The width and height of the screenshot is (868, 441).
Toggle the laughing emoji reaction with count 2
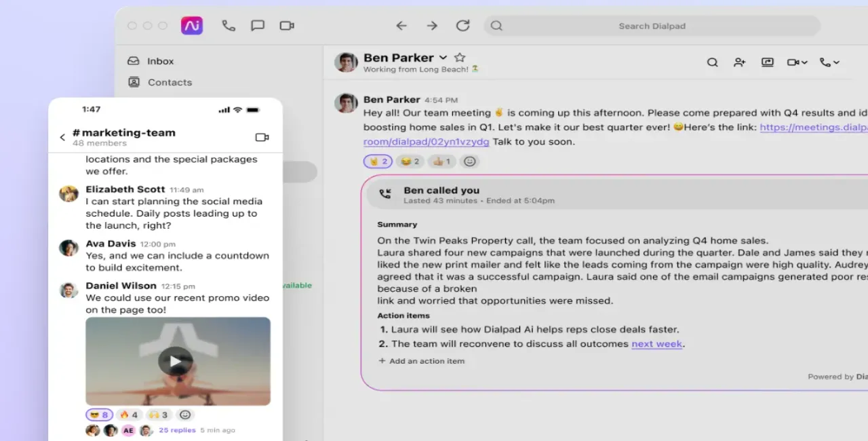click(x=410, y=161)
